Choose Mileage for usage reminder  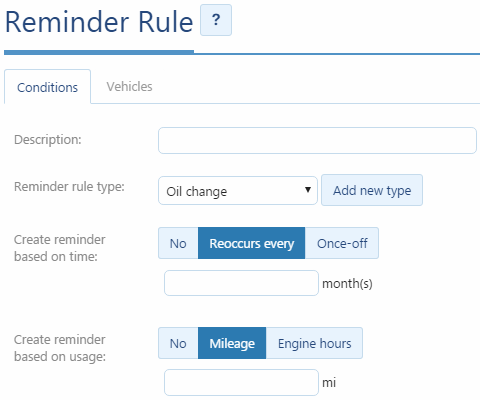(x=232, y=343)
